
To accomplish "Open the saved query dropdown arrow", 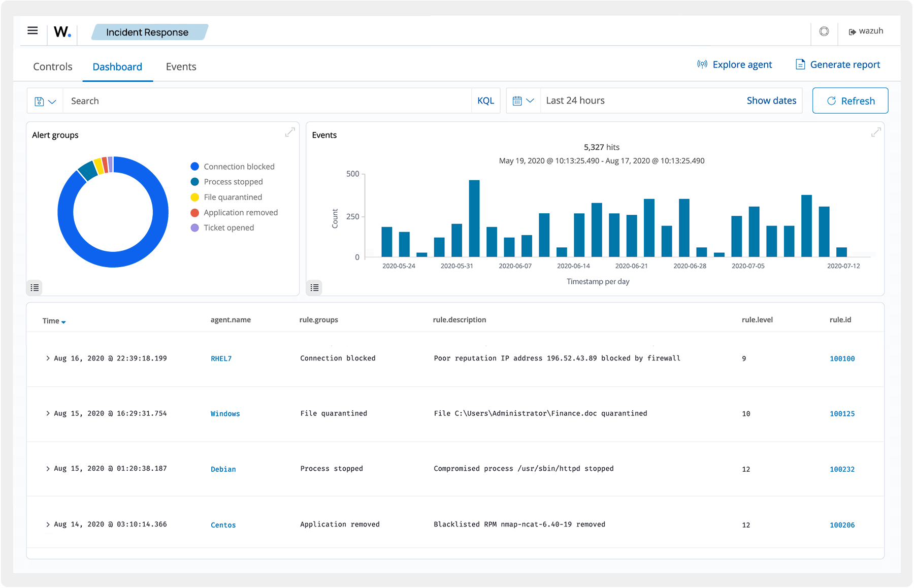I will point(52,101).
